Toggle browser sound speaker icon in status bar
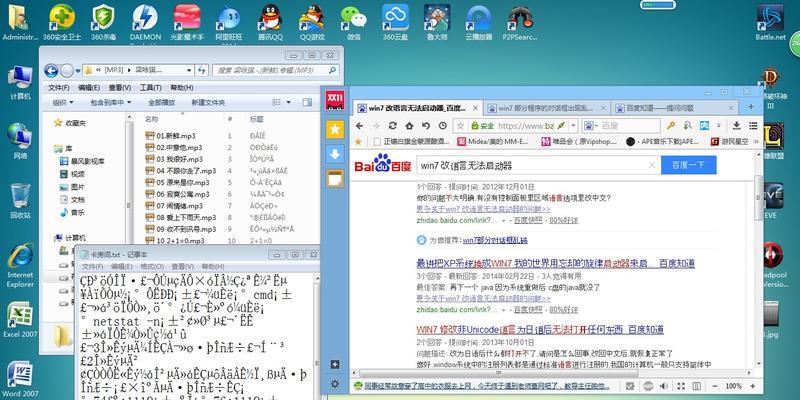This screenshot has width=800, height=400. [x=664, y=386]
